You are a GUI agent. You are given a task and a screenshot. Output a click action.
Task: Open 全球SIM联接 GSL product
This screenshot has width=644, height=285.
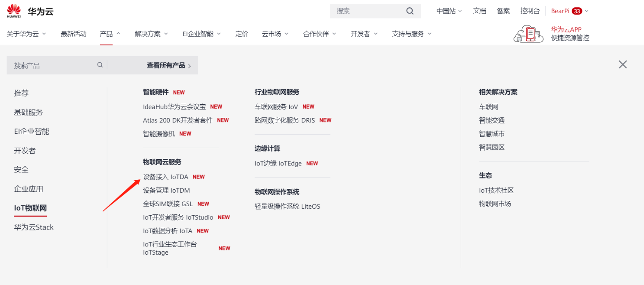[x=168, y=204]
